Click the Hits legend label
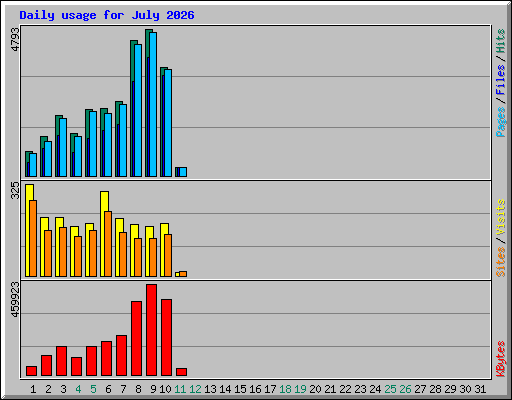Image resolution: width=512 pixels, height=400 pixels. 501,41
